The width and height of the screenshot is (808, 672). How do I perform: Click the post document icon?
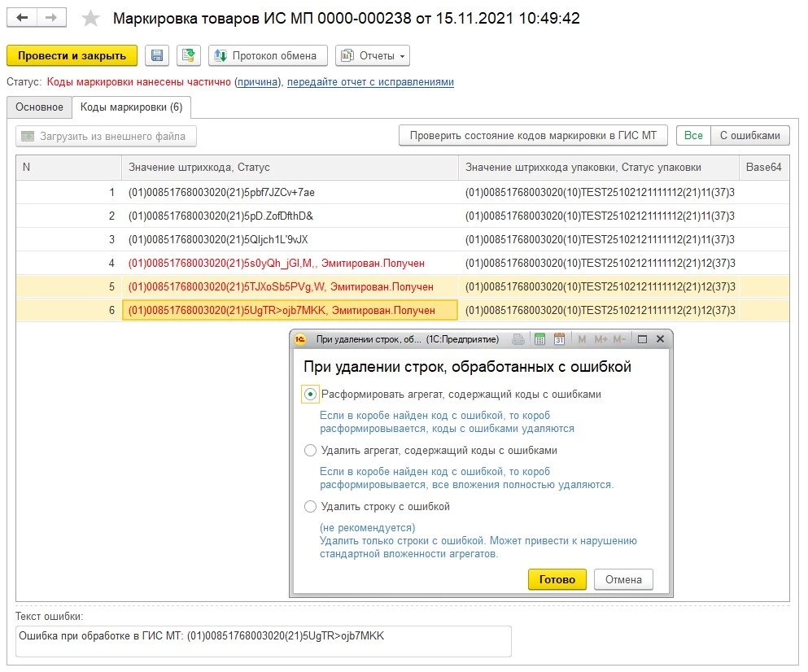(188, 55)
